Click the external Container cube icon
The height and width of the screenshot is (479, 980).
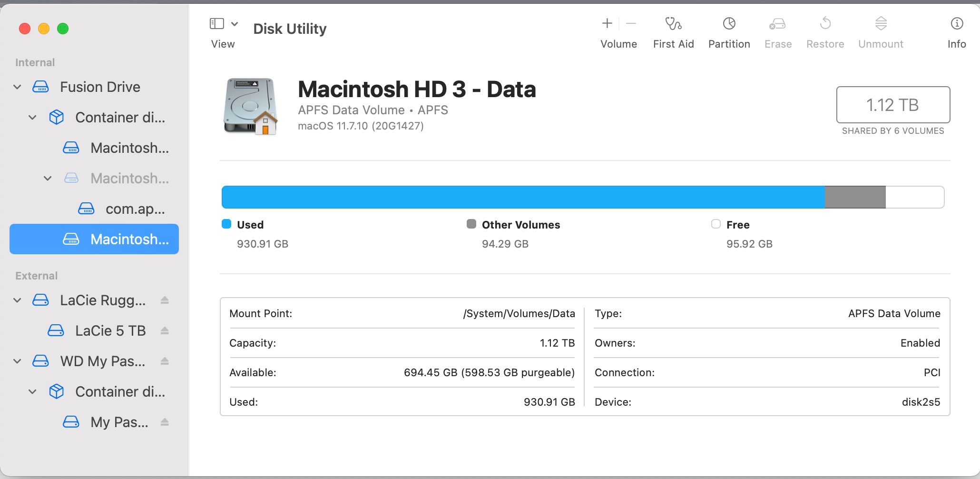tap(56, 392)
